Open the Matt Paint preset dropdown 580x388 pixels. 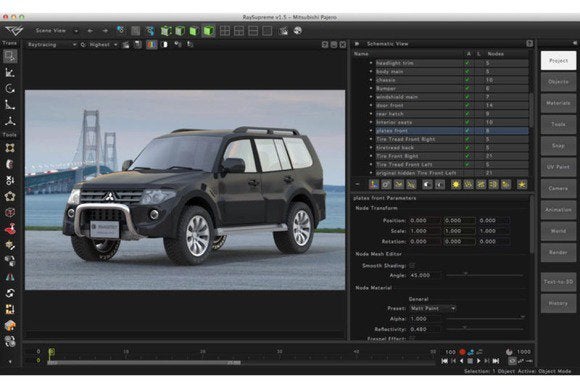(x=433, y=308)
